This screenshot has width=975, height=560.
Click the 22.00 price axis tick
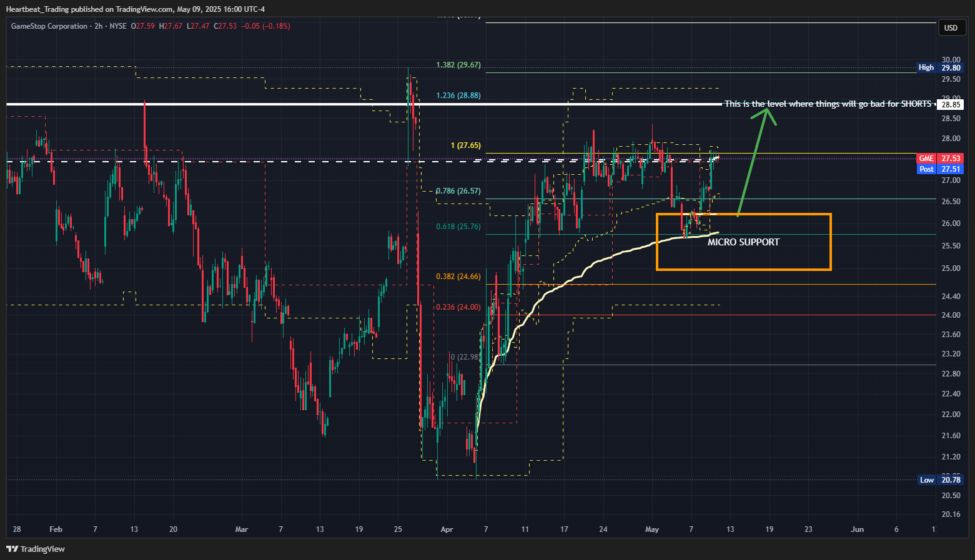point(951,415)
